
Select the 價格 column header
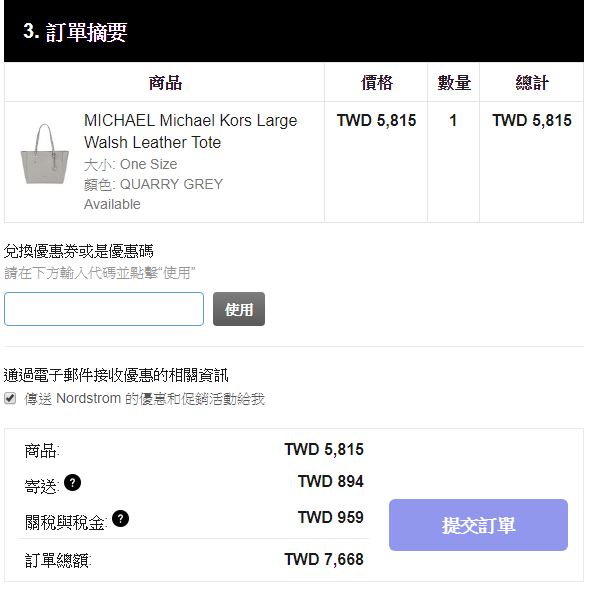click(377, 83)
